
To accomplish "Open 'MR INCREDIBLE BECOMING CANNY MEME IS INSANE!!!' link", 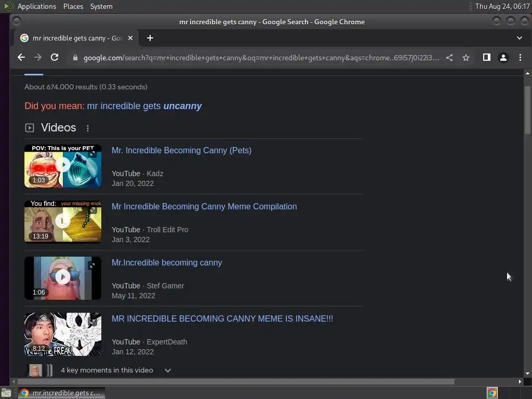I will coord(222,318).
